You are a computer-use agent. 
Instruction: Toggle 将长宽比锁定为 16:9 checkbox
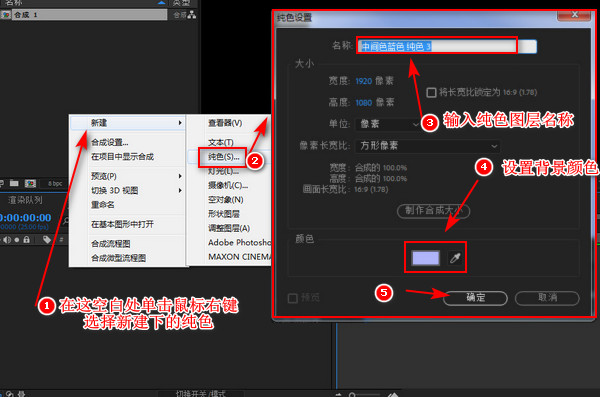pyautogui.click(x=431, y=92)
